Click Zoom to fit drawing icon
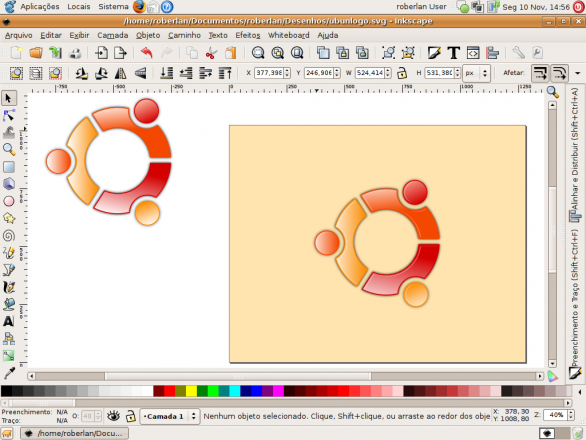Screen dimensions: 586x440 click(x=277, y=53)
